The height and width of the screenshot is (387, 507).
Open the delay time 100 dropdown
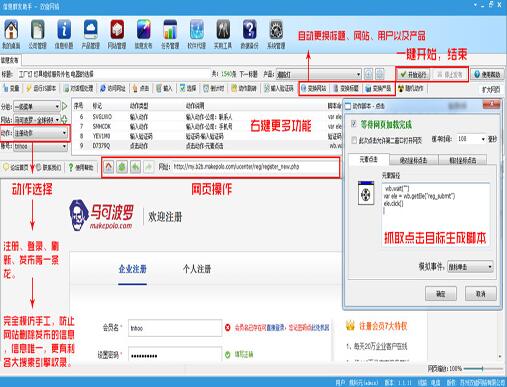pyautogui.click(x=471, y=139)
